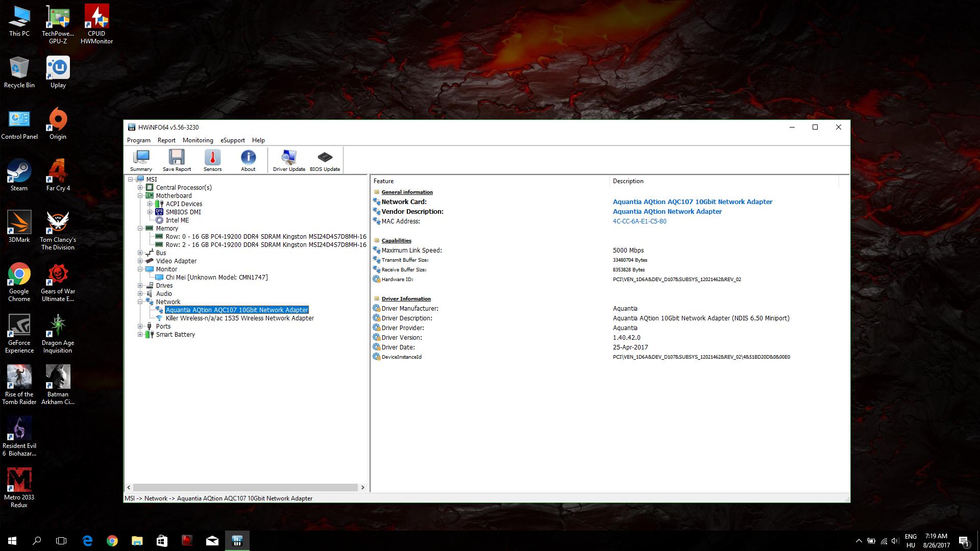Launch Dragon Age Inquisition shortcut

click(58, 334)
